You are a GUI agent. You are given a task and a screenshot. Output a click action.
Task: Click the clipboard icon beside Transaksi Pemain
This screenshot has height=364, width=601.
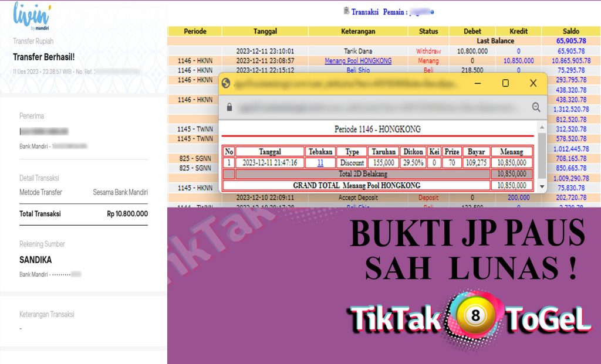[346, 11]
